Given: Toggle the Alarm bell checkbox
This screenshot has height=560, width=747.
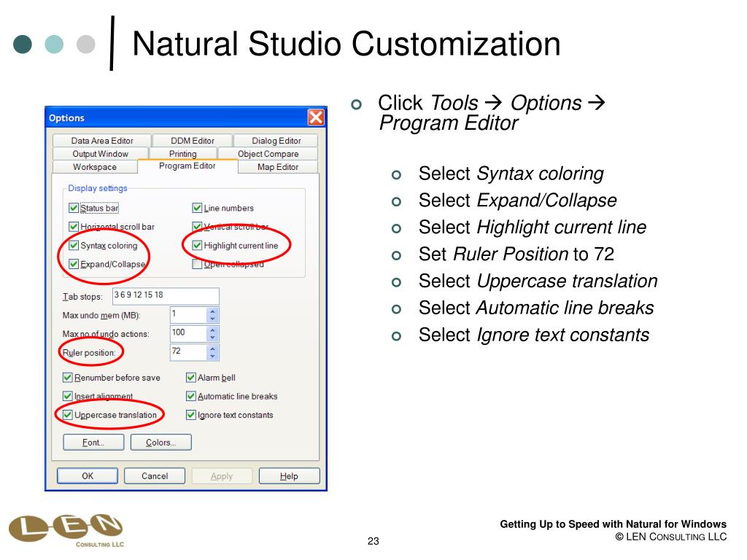Looking at the screenshot, I should [x=190, y=378].
